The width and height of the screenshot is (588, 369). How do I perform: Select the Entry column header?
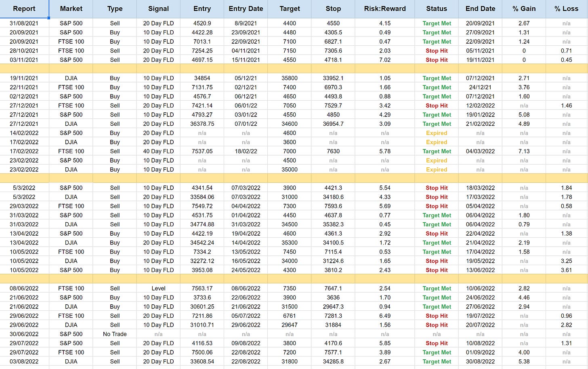click(x=202, y=9)
